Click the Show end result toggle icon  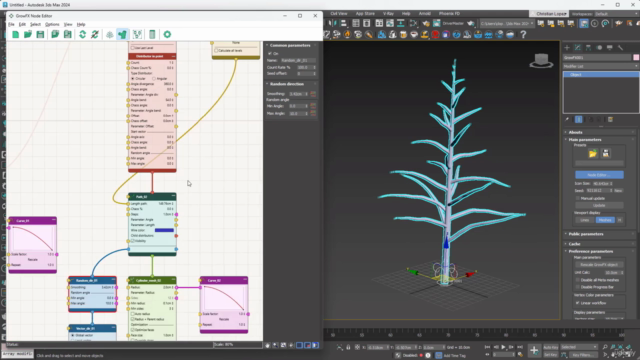579,120
